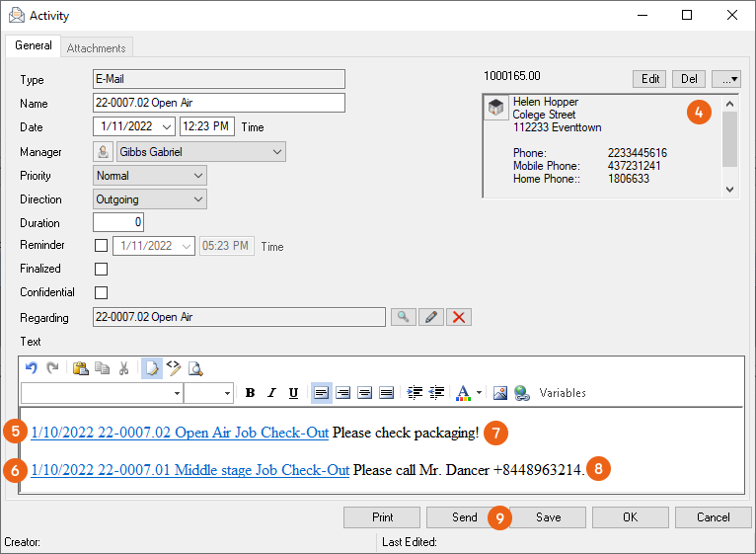Toggle Bold text formatting

[250, 393]
